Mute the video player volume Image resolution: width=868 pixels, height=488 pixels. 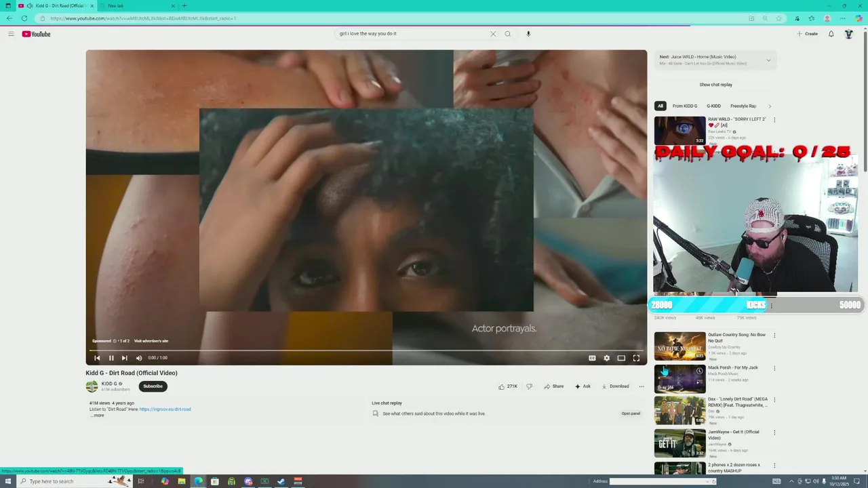[x=139, y=358]
